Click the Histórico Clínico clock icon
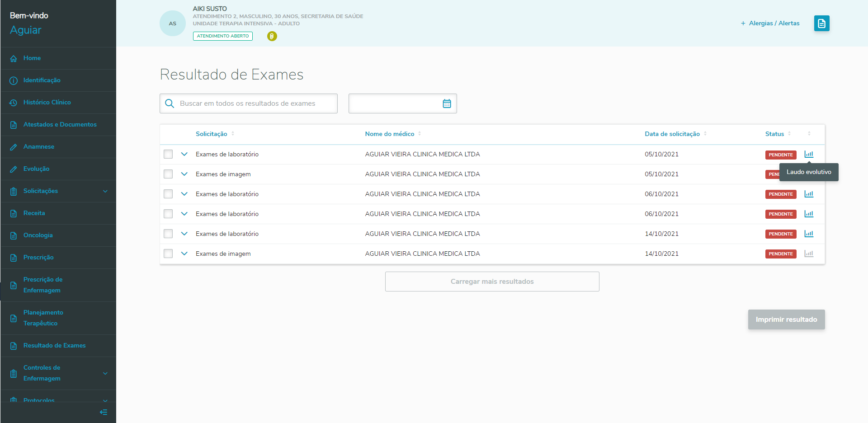This screenshot has width=868, height=423. pyautogui.click(x=14, y=103)
